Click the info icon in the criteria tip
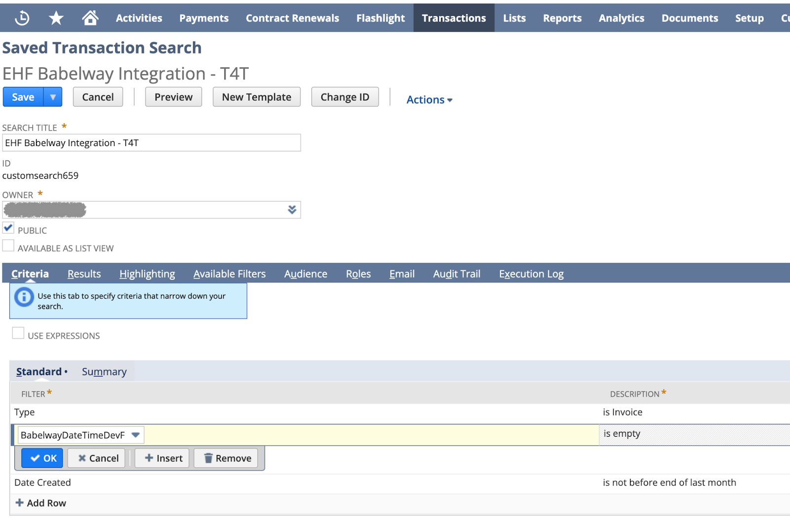The width and height of the screenshot is (790, 532). (x=24, y=297)
